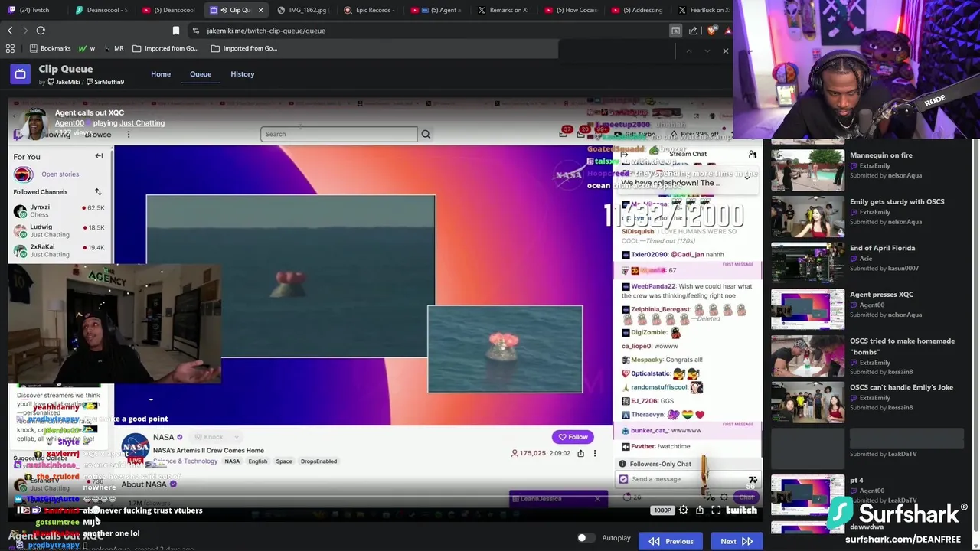Viewport: 980px width, 551px height.
Task: Click the share icon beside the 2:09:02 uptime
Action: [580, 453]
